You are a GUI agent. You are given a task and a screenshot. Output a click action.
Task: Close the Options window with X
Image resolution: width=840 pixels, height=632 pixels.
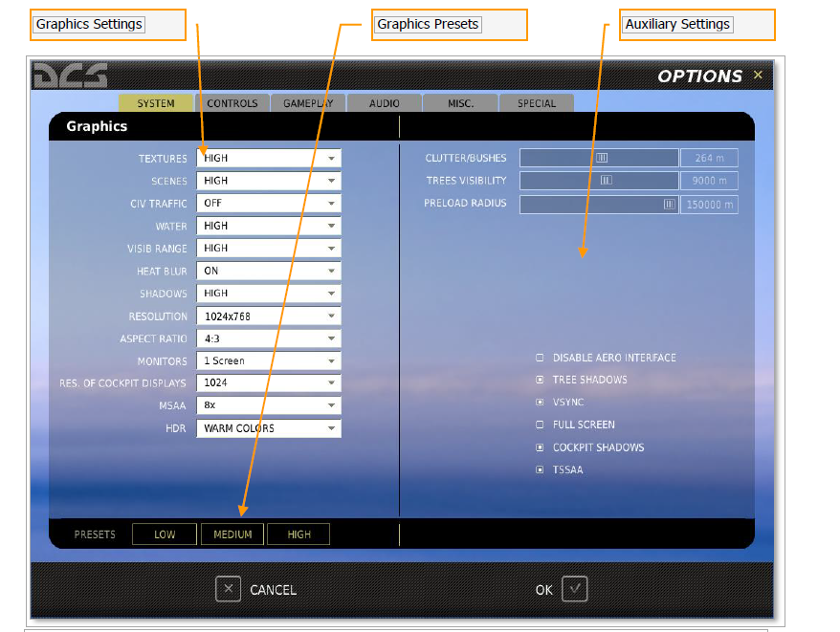[x=758, y=75]
